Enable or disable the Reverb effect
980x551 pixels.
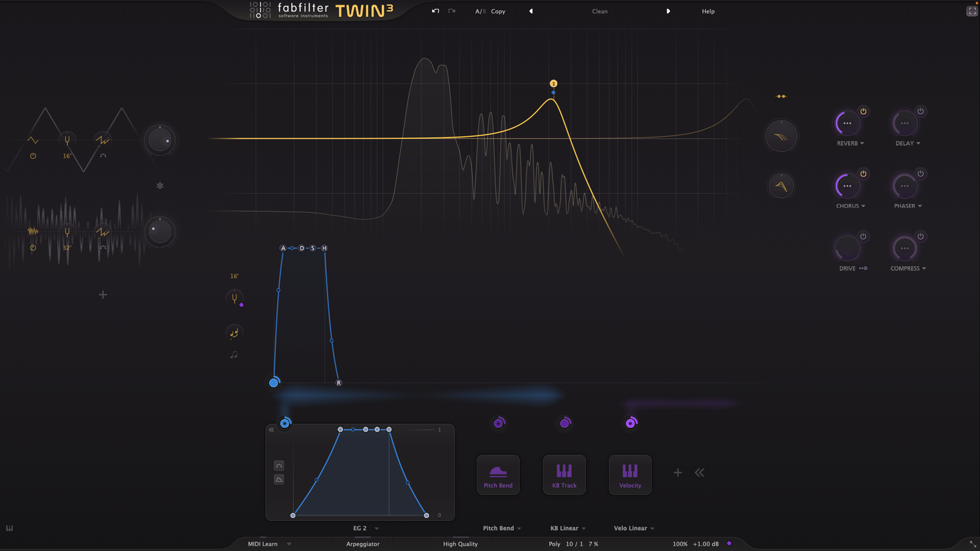pyautogui.click(x=863, y=111)
